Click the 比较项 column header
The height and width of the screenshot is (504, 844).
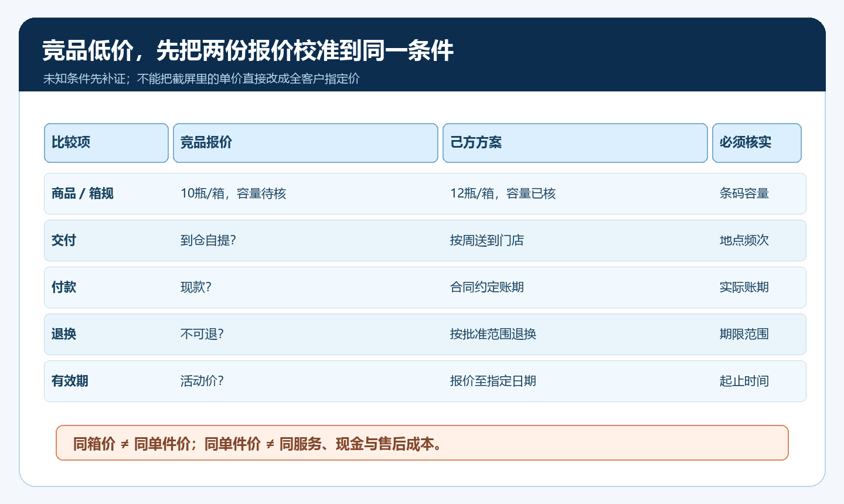coord(106,143)
